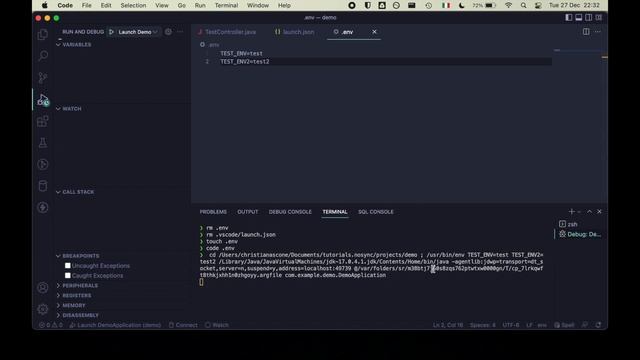Enable Uncaught Exceptions breakpoint

[x=68, y=265]
